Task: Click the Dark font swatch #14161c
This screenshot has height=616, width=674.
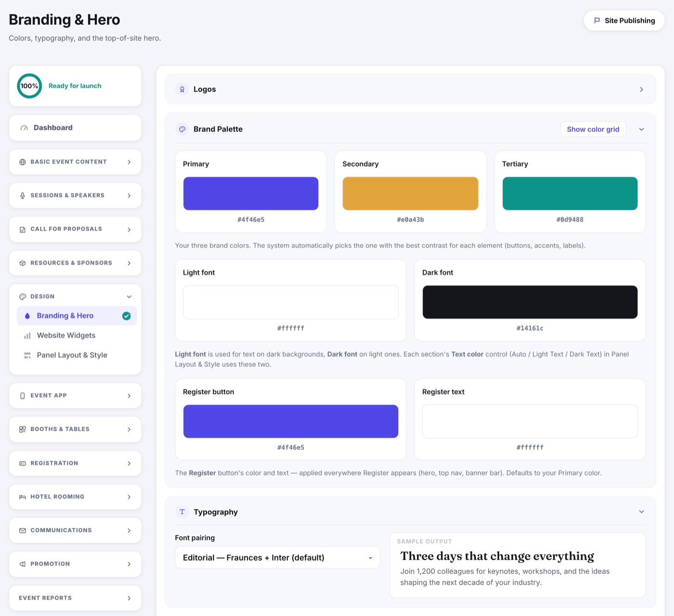Action: pos(530,302)
